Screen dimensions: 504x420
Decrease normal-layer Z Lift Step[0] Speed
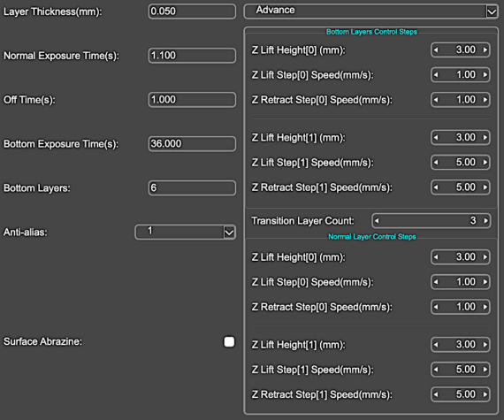pos(436,282)
